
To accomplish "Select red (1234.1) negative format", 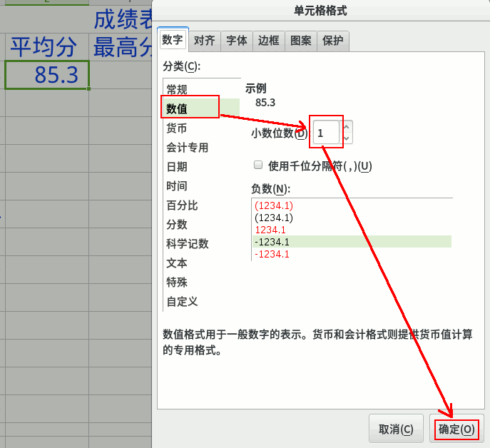I will coord(274,205).
